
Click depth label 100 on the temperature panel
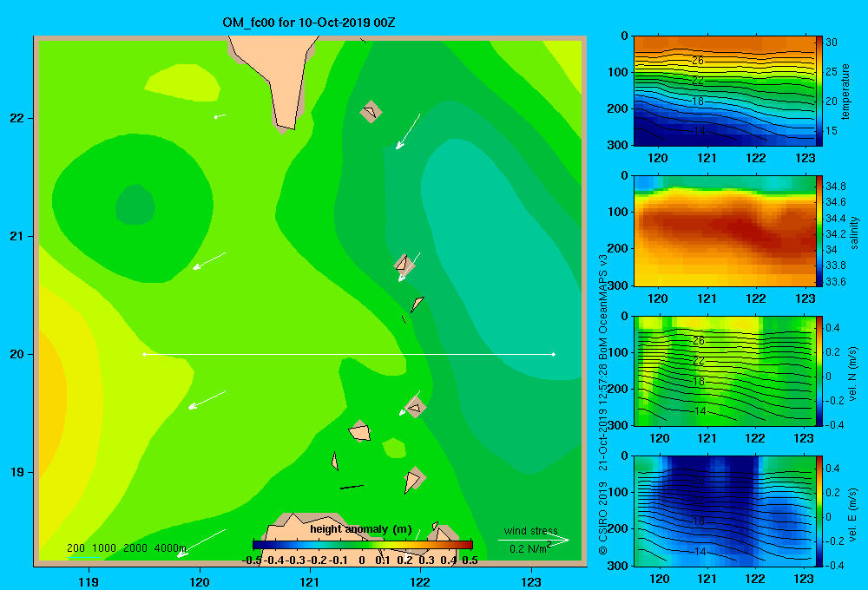[618, 72]
